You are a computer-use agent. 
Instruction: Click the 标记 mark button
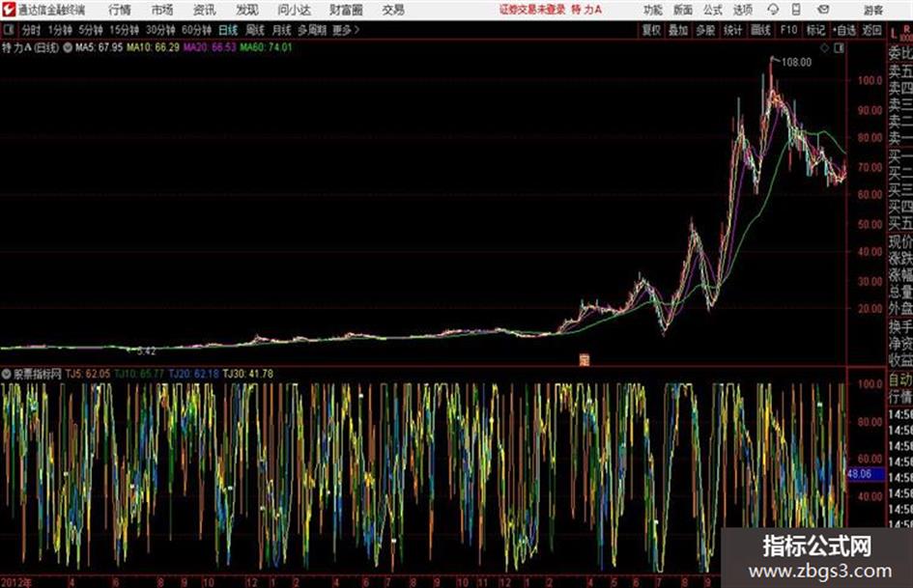[x=815, y=30]
